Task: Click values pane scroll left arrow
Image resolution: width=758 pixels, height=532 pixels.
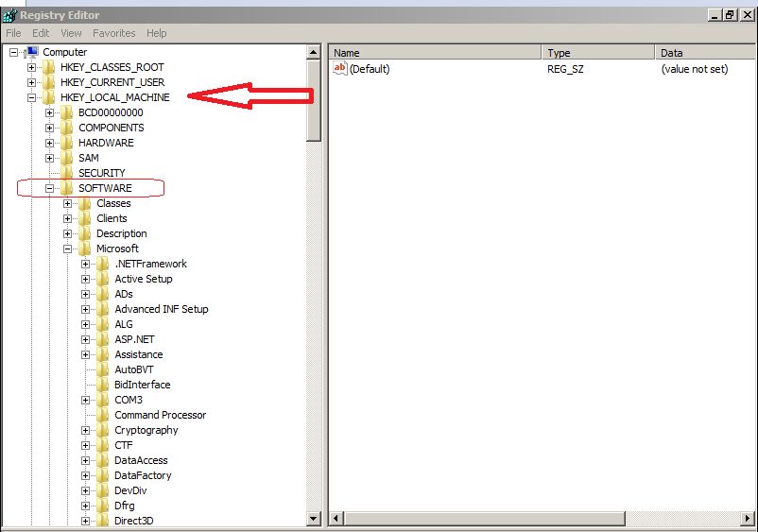Action: coord(336,519)
